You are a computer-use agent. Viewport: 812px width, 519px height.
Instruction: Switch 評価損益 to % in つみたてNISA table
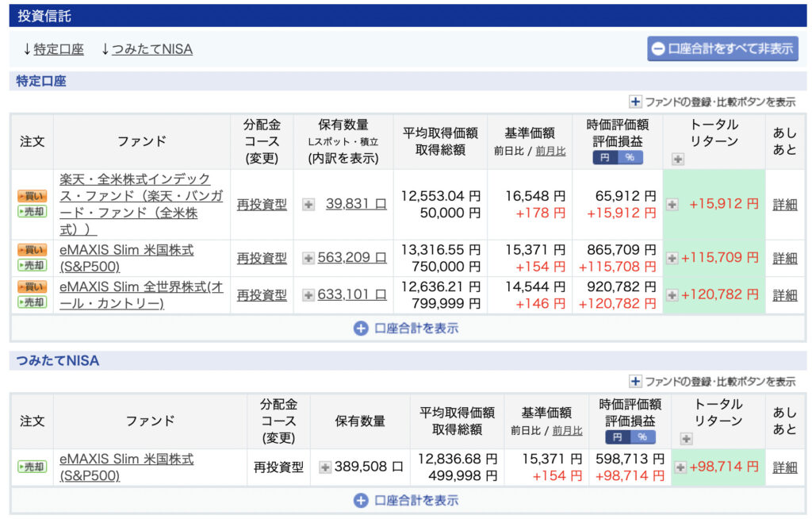642,437
